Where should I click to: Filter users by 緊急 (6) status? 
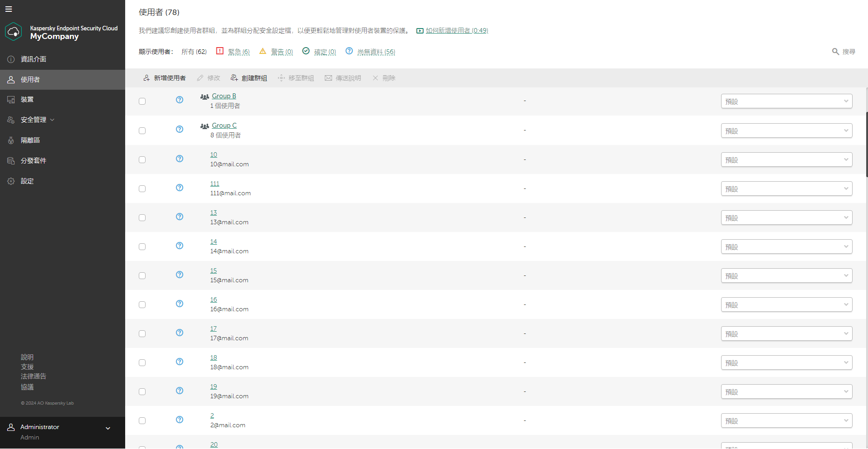pos(239,52)
